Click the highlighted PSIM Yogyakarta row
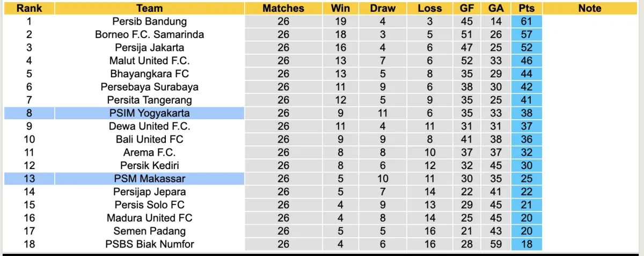 (150, 113)
